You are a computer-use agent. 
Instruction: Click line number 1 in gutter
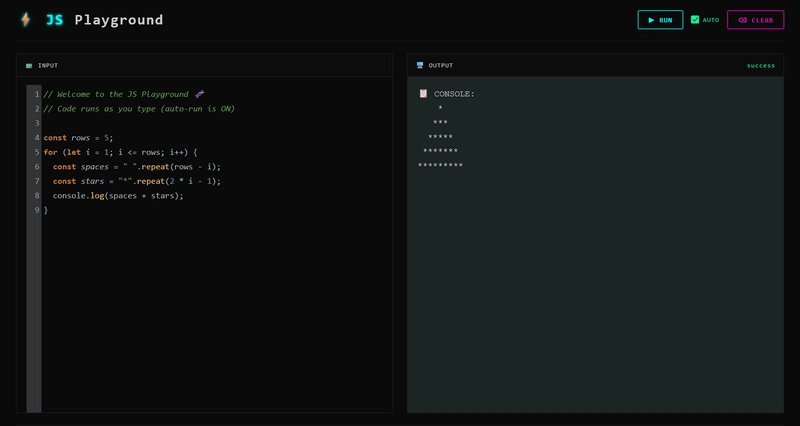[x=37, y=94]
